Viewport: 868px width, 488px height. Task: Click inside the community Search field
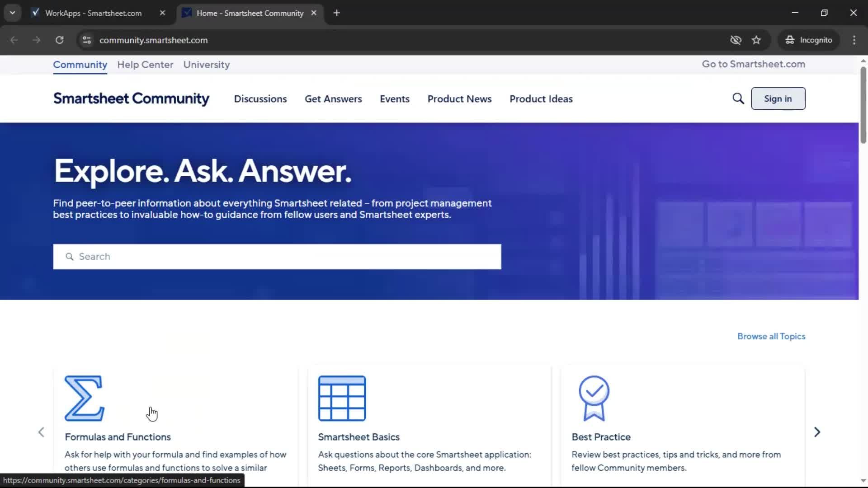277,257
